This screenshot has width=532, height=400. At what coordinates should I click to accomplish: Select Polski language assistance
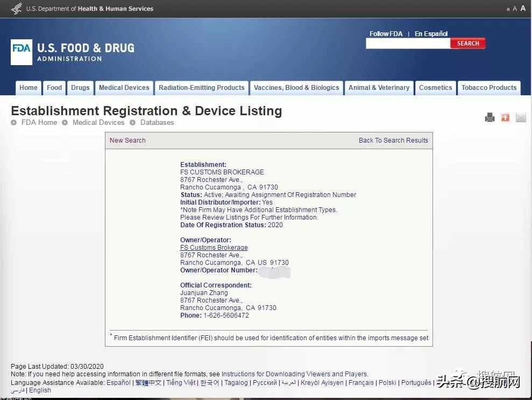(x=387, y=383)
